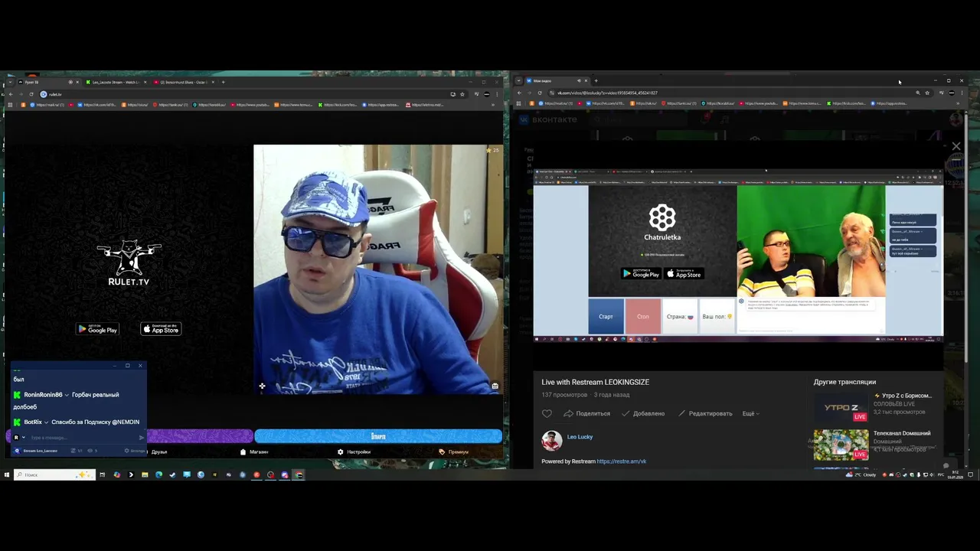
Task: Open a new tab in the right browser
Action: tap(596, 80)
